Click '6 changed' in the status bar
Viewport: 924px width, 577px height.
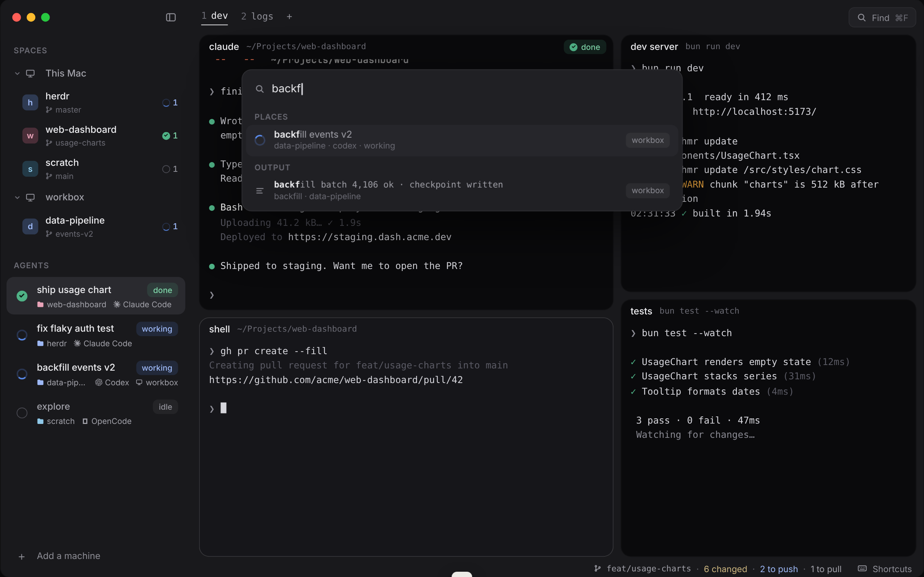pos(725,569)
